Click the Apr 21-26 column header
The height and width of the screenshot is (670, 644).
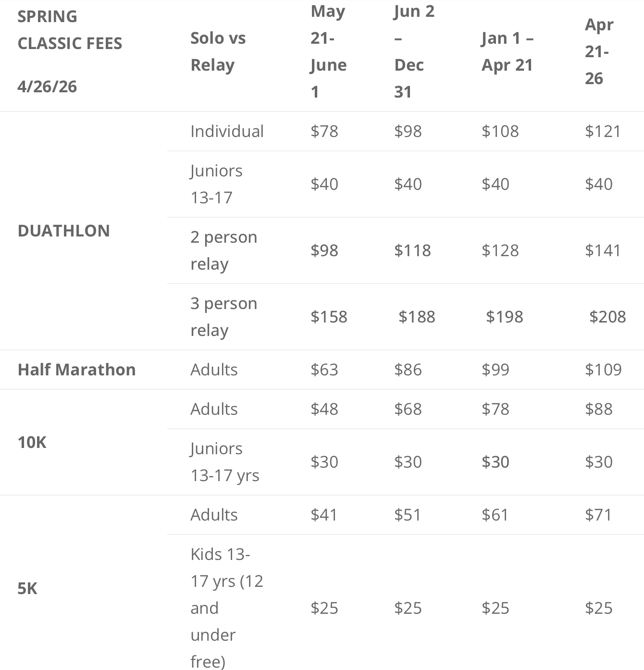(599, 51)
